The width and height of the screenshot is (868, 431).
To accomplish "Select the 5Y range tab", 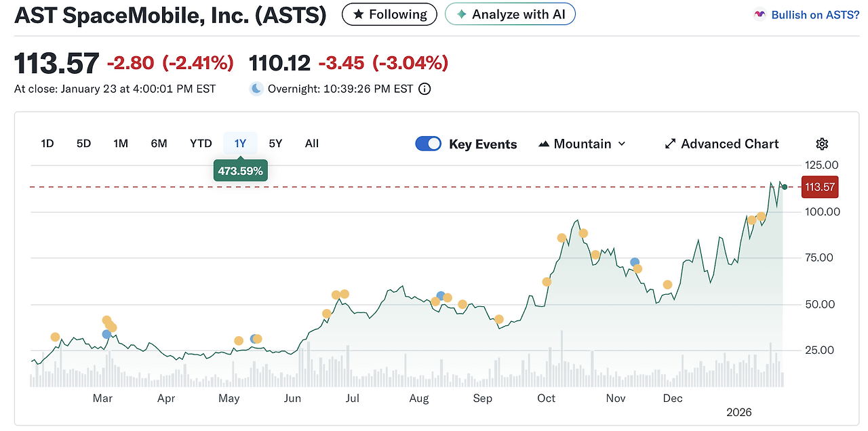I will coord(275,144).
